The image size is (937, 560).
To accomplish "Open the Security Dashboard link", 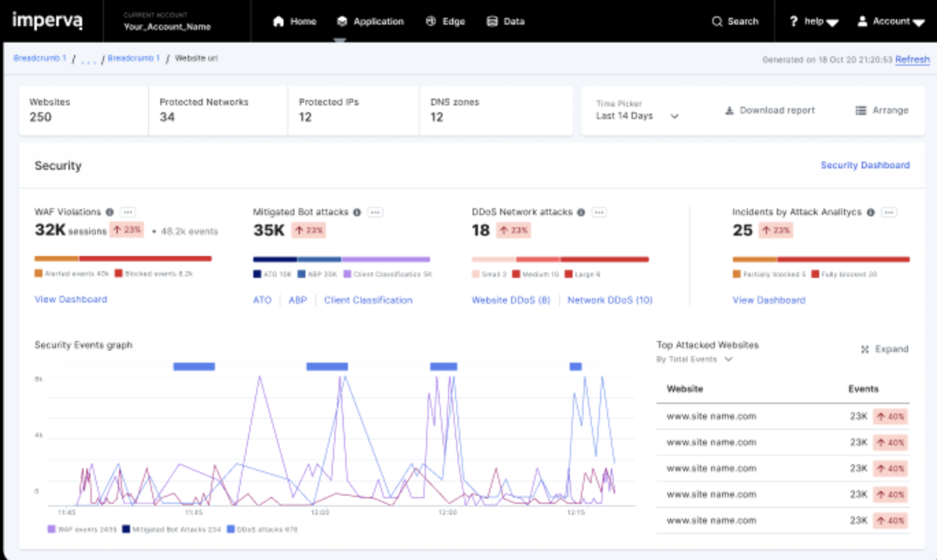I will click(865, 165).
